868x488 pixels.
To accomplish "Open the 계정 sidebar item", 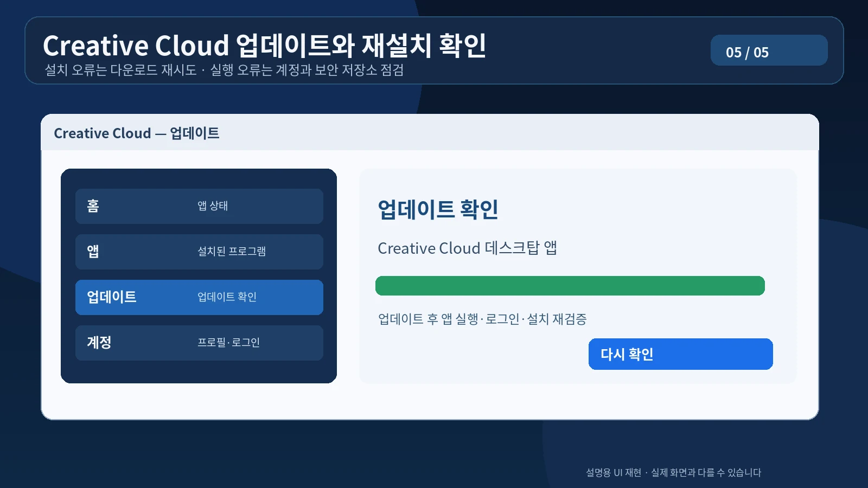I will click(199, 343).
